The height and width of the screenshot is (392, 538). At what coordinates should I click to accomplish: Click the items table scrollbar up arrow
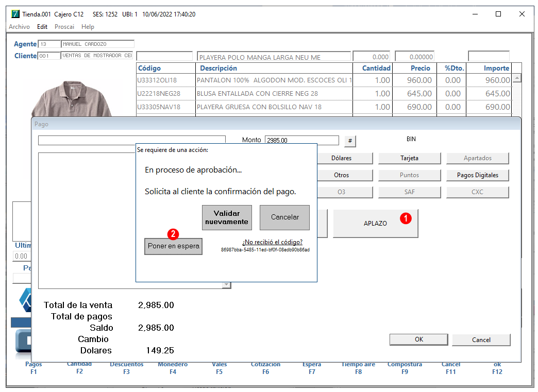click(517, 78)
